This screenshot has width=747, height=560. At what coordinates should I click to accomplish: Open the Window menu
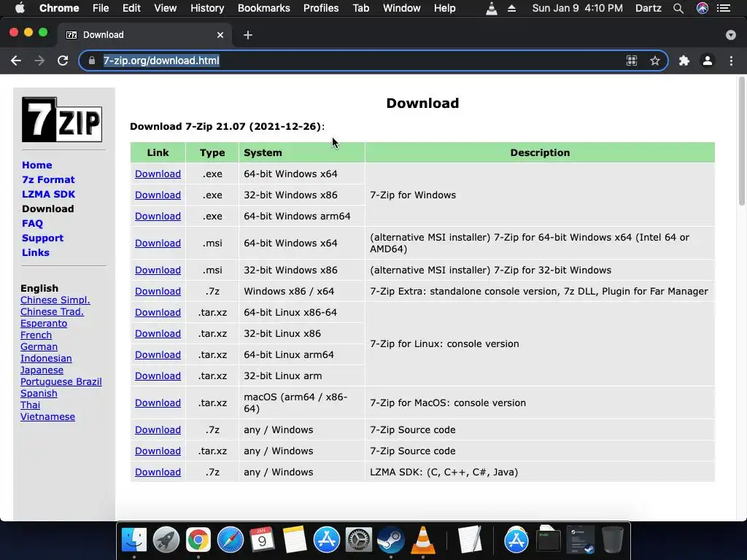402,8
